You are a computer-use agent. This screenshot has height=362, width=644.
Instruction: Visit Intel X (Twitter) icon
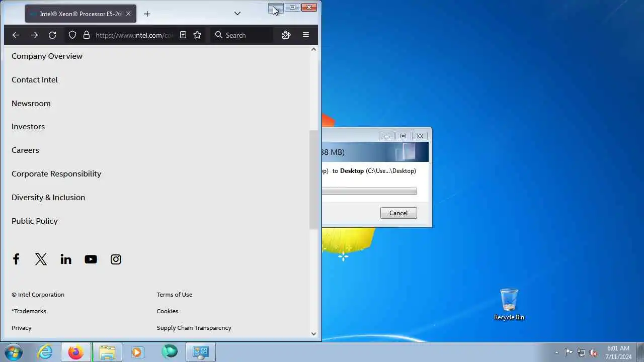(41, 259)
